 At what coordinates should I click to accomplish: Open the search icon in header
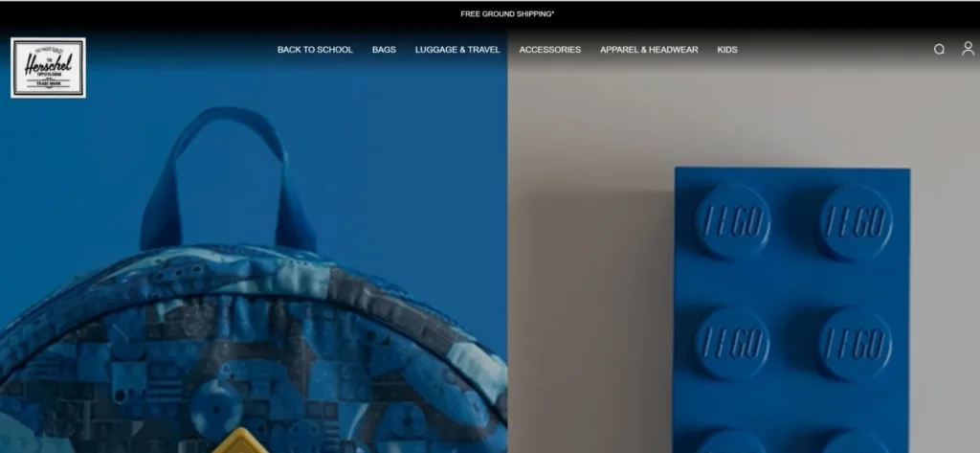pyautogui.click(x=939, y=50)
